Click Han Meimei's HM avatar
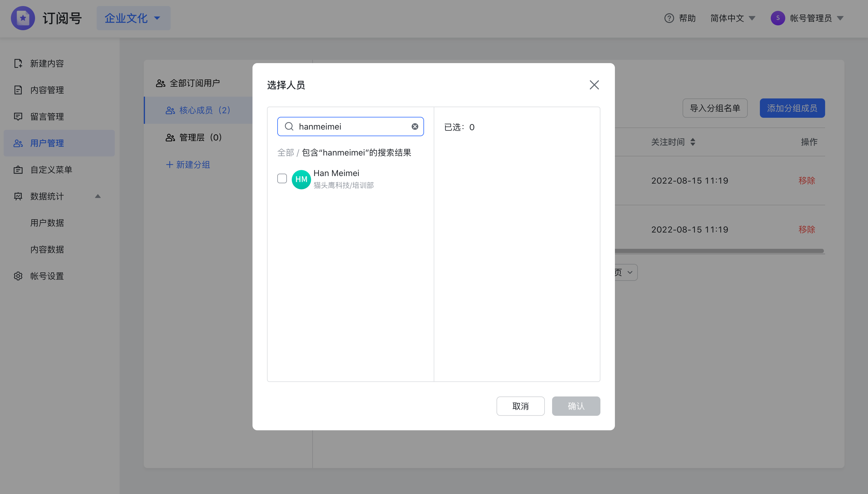868x494 pixels. tap(301, 179)
